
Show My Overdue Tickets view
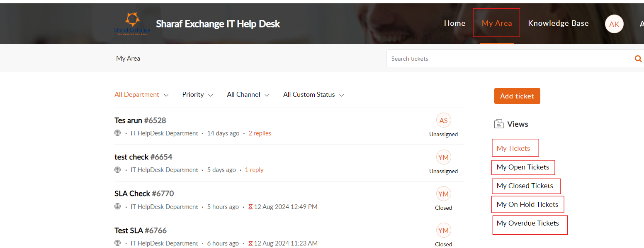coord(528,223)
